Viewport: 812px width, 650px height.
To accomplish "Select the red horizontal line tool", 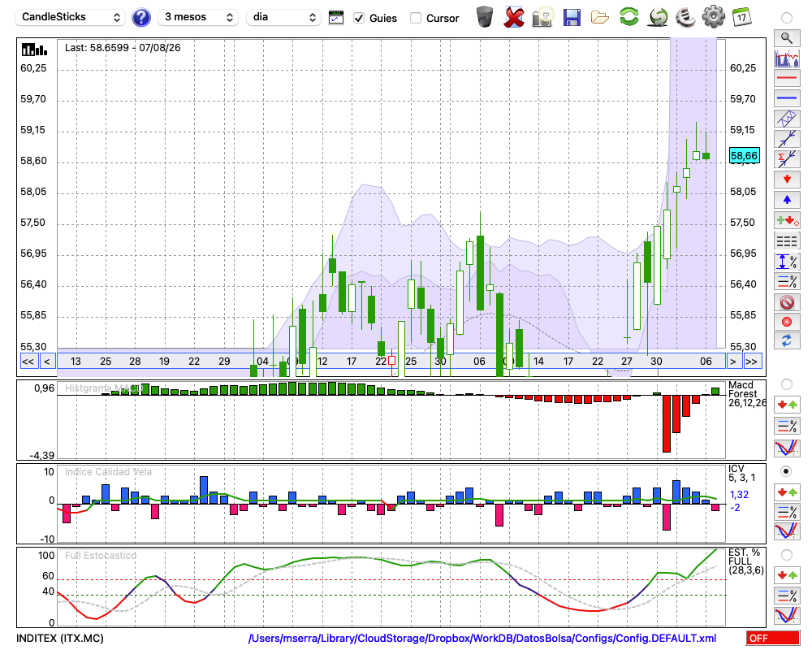I will [x=787, y=78].
